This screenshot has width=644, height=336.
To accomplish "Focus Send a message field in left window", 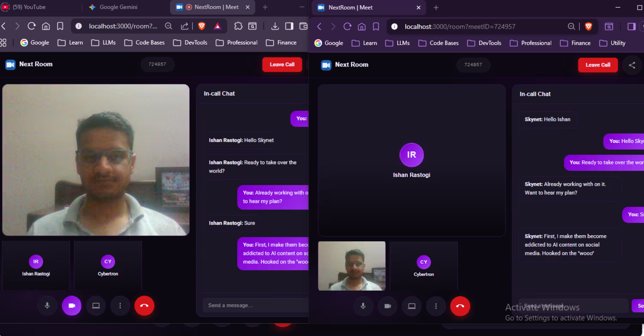I will (256, 306).
